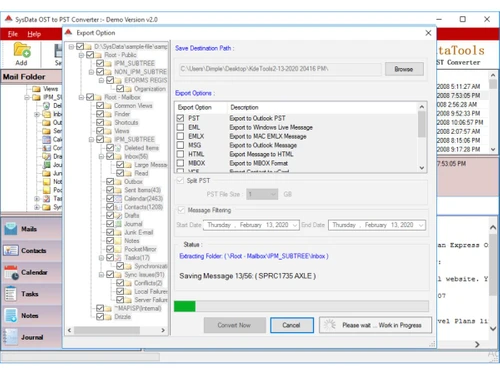Click the Tasks(17) folder icon in tree

[118, 258]
